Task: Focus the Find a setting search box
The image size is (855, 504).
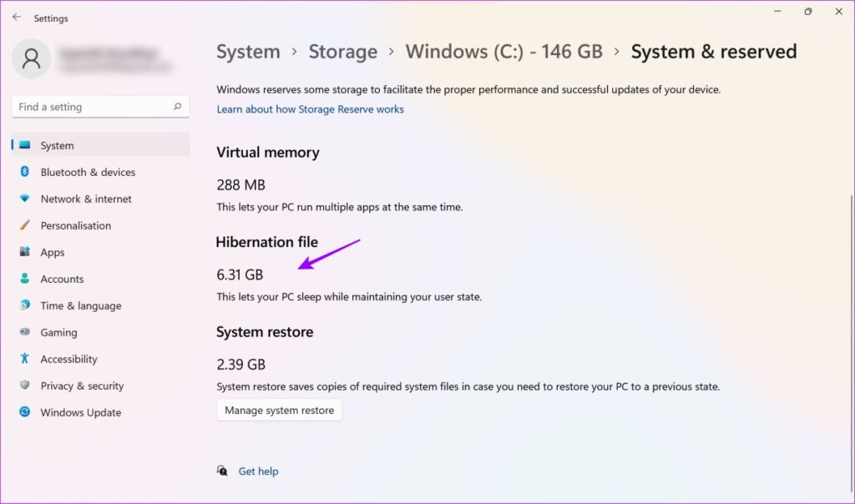Action: [92, 107]
